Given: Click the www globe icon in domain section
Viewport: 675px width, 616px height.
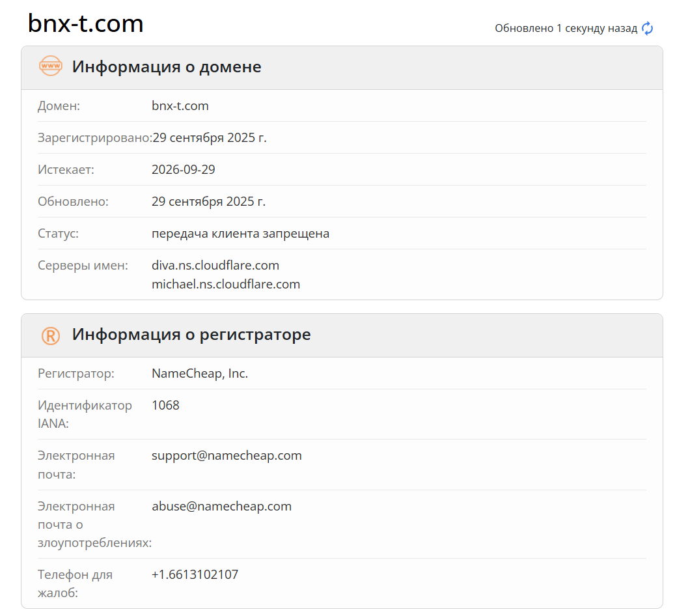Looking at the screenshot, I should (x=50, y=66).
